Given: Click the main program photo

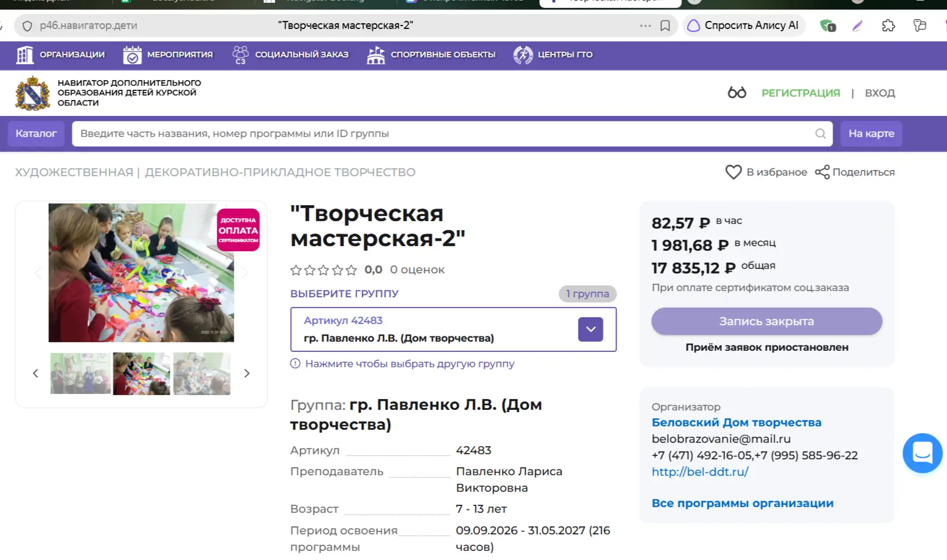Looking at the screenshot, I should [141, 273].
